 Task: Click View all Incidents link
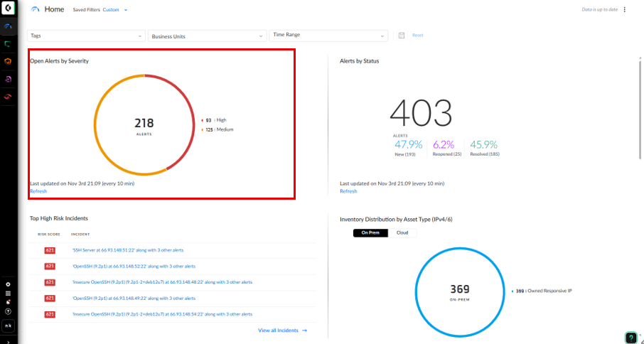[x=283, y=330]
